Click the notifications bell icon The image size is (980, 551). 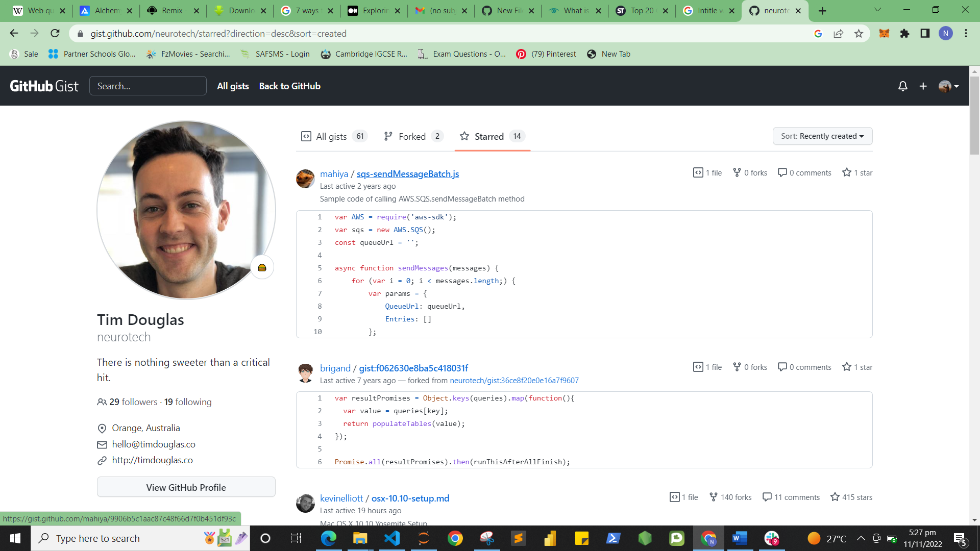[902, 86]
